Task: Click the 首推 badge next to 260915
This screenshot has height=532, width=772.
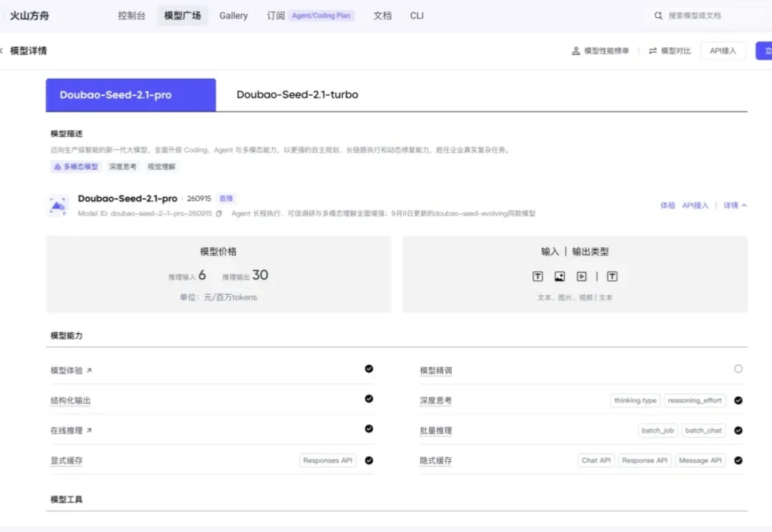Action: (226, 199)
